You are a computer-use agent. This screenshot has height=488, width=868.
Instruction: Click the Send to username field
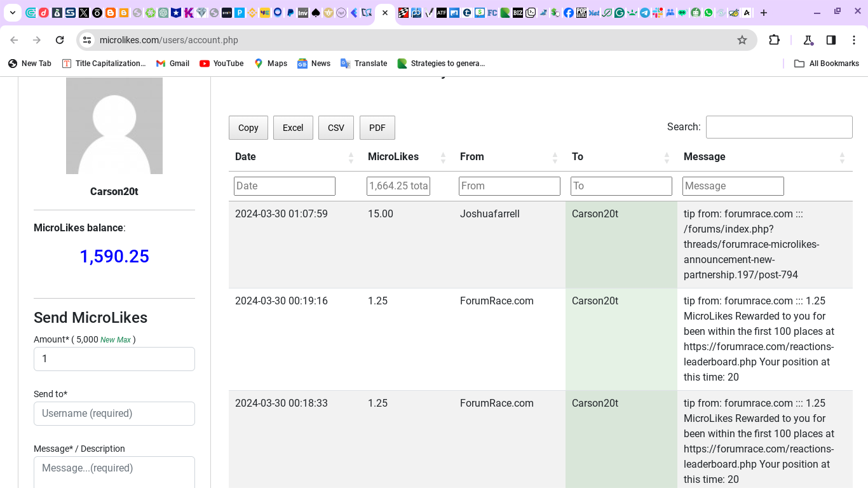coord(114,414)
